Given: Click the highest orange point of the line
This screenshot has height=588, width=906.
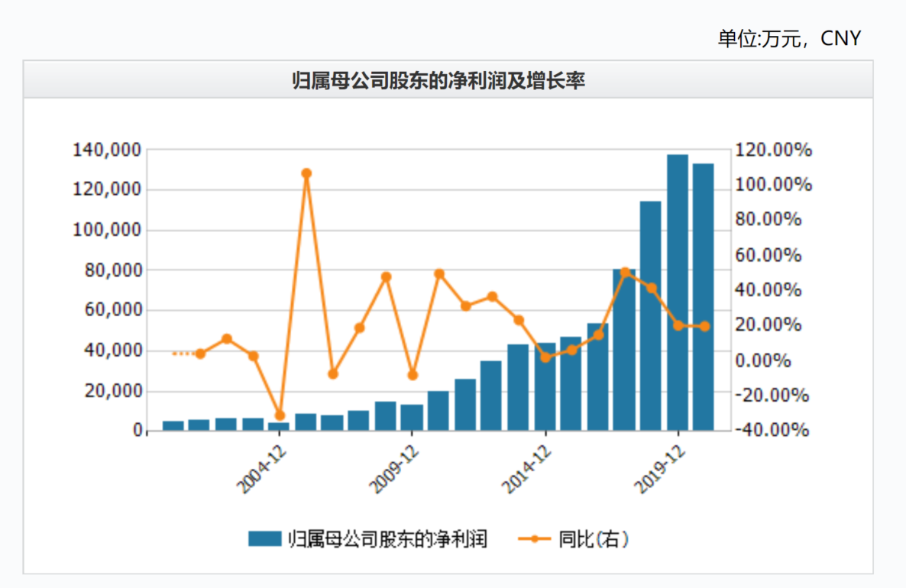Looking at the screenshot, I should pos(306,173).
